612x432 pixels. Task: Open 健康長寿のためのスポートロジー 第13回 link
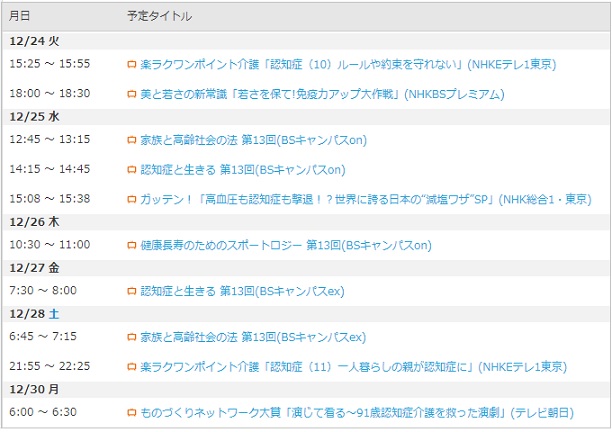[286, 245]
